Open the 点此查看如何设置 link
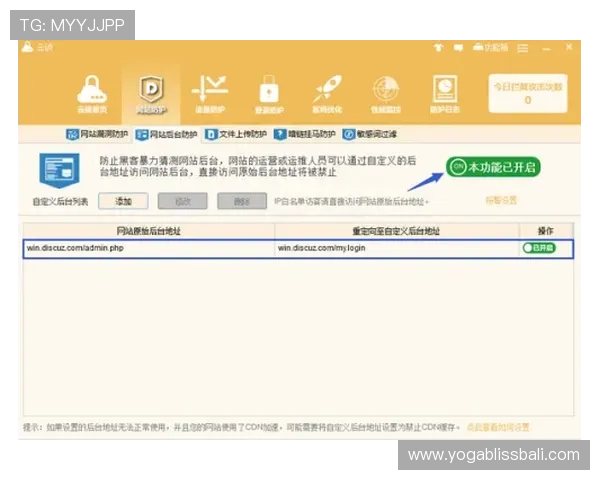 pos(498,427)
